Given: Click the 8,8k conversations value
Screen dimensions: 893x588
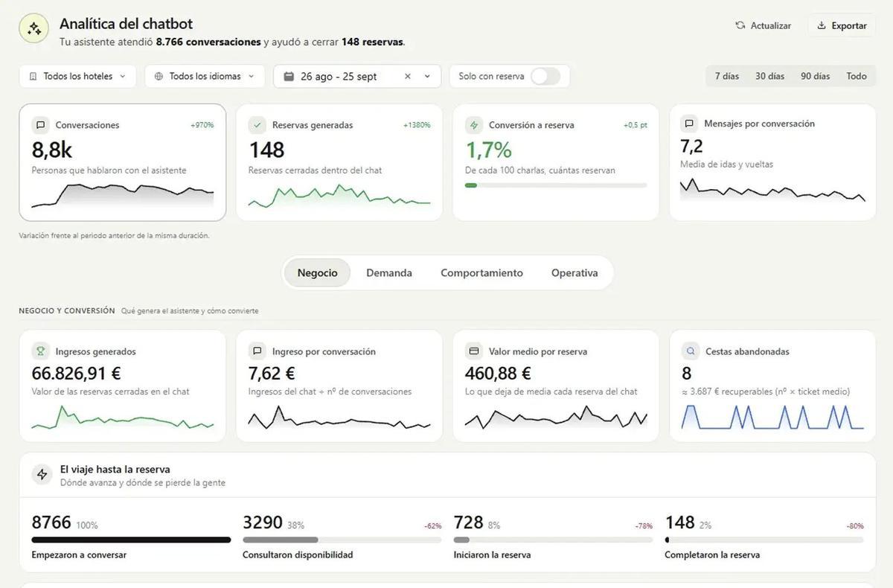Looking at the screenshot, I should [52, 150].
